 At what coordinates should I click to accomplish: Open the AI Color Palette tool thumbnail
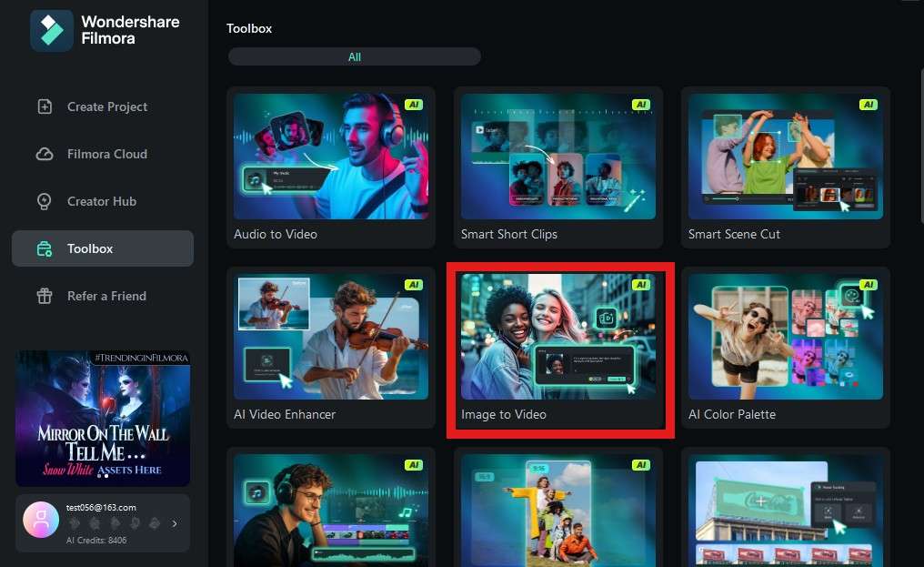click(786, 337)
